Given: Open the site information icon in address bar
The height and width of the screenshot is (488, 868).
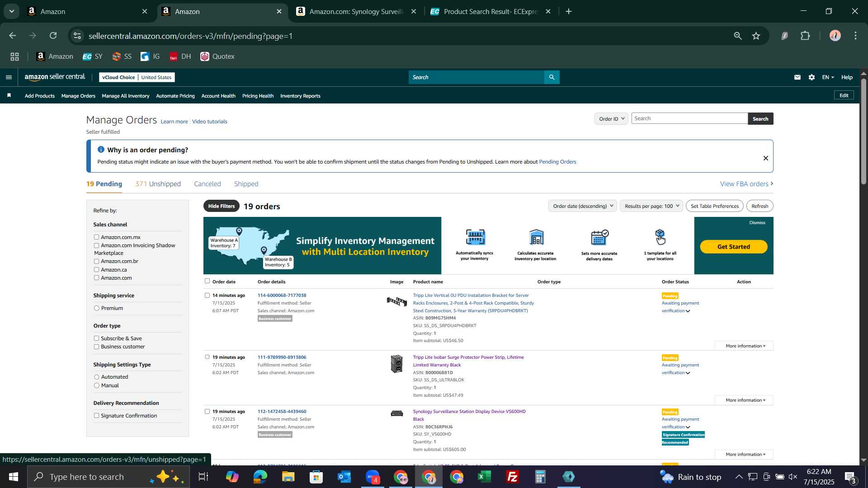Looking at the screenshot, I should point(77,36).
